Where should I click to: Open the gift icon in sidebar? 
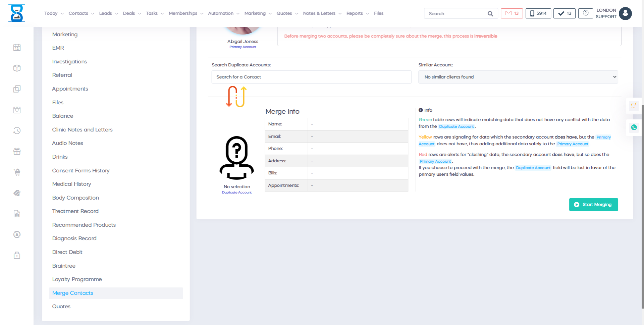tap(17, 151)
